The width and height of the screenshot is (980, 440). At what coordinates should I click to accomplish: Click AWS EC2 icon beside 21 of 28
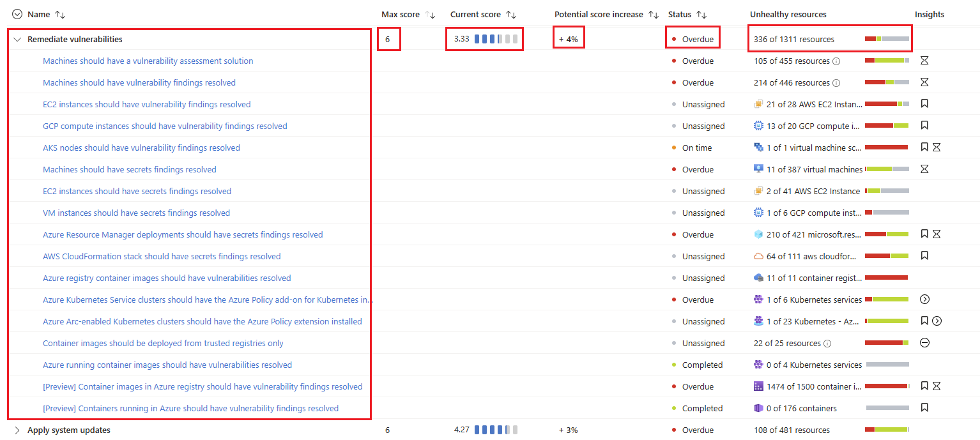coord(759,104)
